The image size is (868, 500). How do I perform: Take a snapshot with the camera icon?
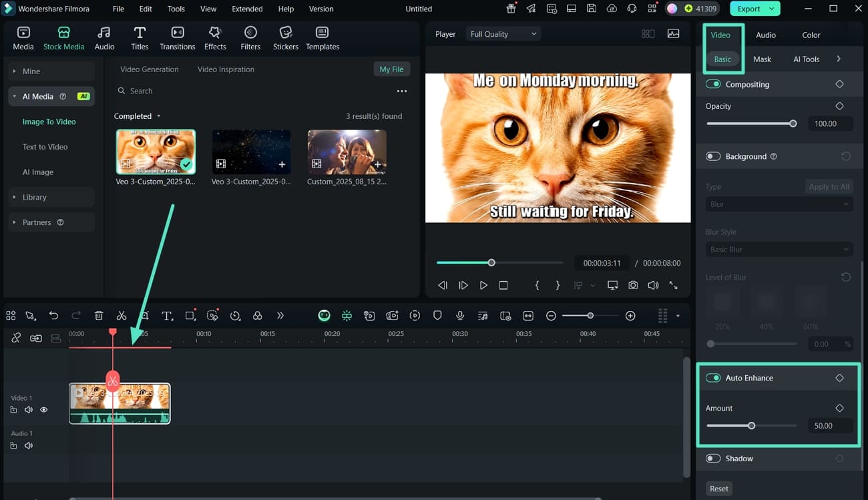tap(632, 285)
